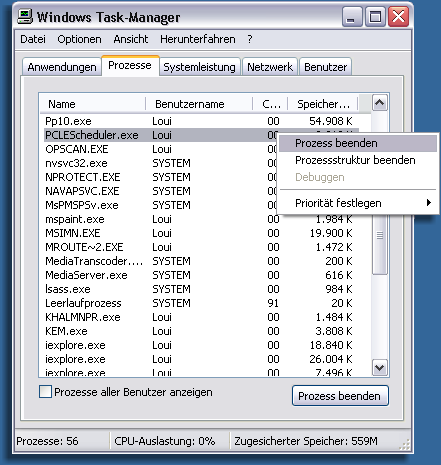Select the NPROTECT.EXE process
This screenshot has width=441, height=465.
pos(160,177)
